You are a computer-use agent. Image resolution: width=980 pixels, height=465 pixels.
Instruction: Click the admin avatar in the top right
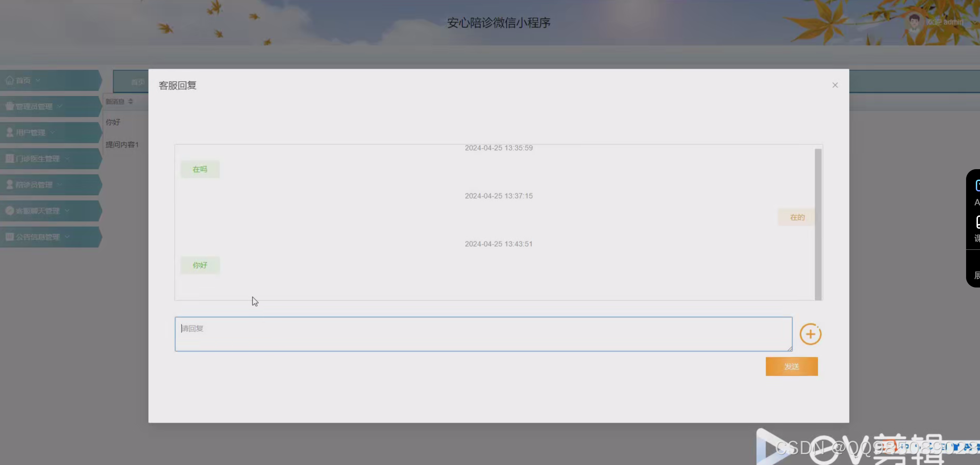click(915, 22)
